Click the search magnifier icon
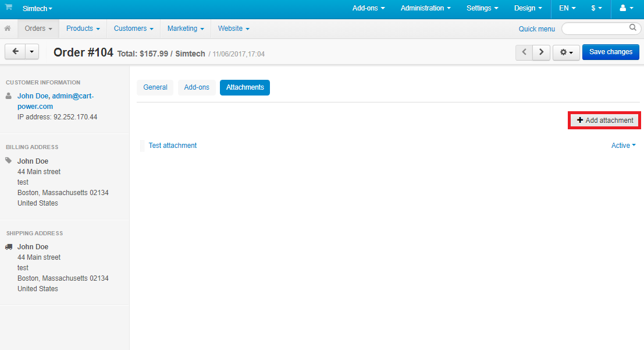The height and width of the screenshot is (350, 644). click(633, 27)
